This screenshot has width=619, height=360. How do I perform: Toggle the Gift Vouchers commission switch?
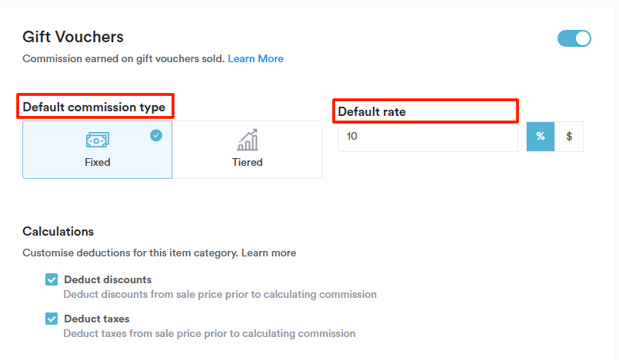point(574,39)
